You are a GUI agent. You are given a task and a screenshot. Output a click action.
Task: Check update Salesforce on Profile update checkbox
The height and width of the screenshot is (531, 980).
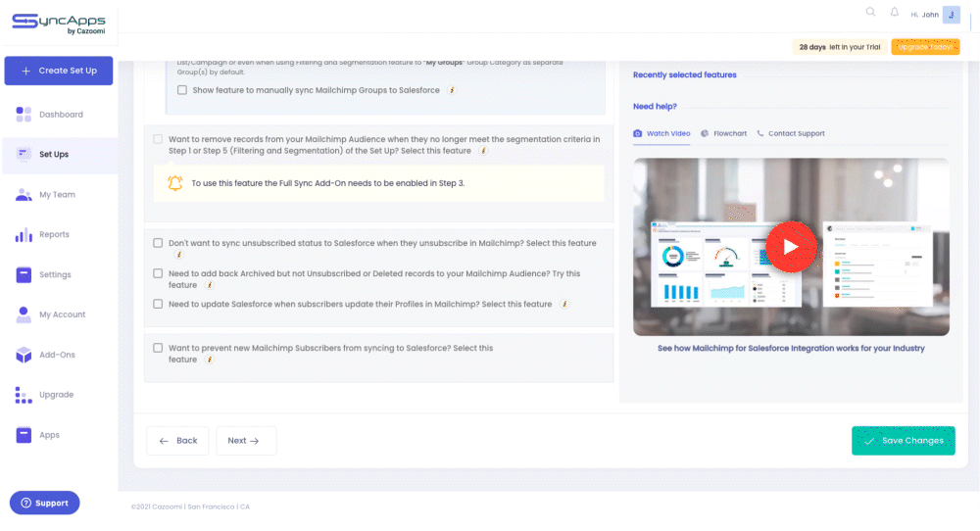point(158,305)
